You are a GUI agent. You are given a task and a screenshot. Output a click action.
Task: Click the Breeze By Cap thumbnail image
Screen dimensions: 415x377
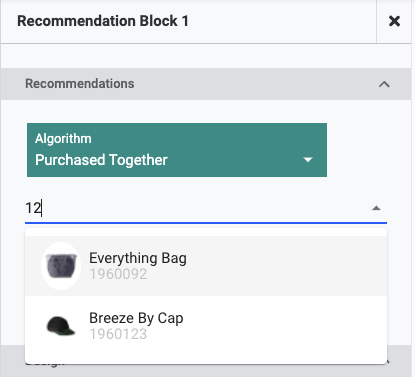[x=61, y=326]
